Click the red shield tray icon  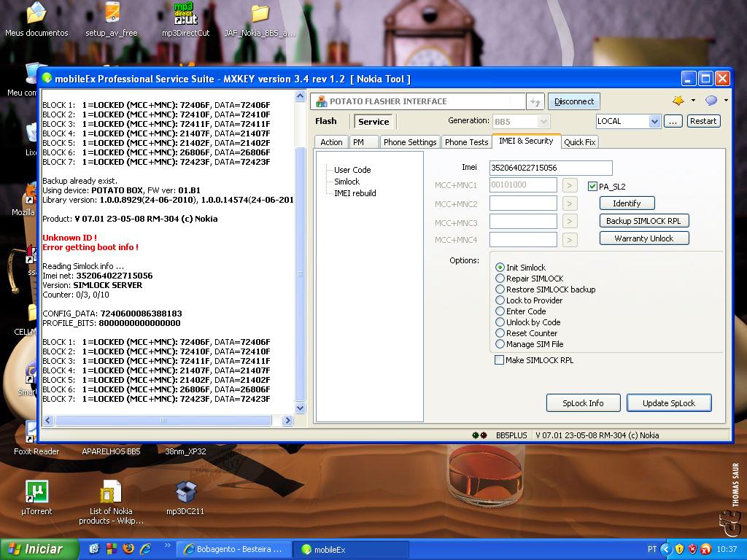tap(693, 549)
